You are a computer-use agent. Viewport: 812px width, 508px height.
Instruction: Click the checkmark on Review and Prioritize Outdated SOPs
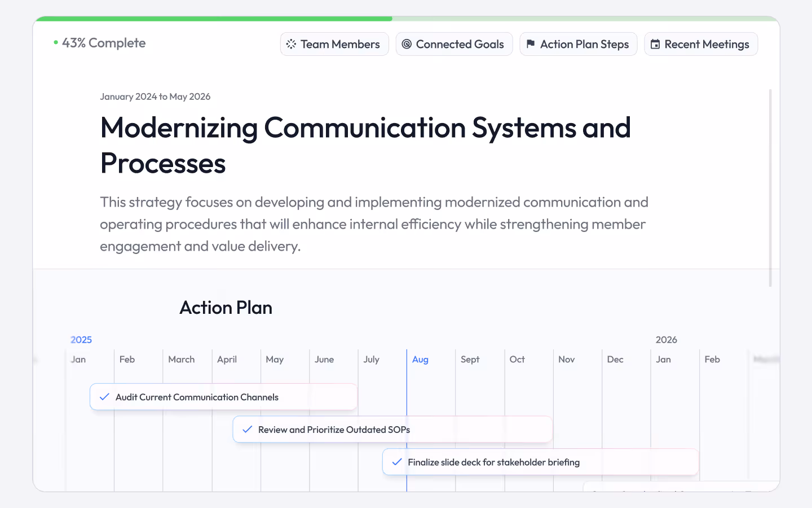(247, 430)
